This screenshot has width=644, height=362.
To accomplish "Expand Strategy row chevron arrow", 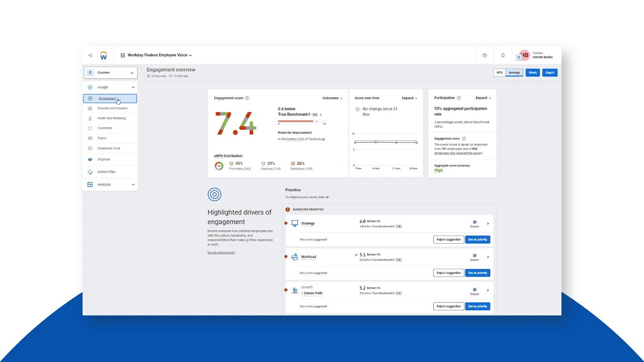I will coord(488,224).
